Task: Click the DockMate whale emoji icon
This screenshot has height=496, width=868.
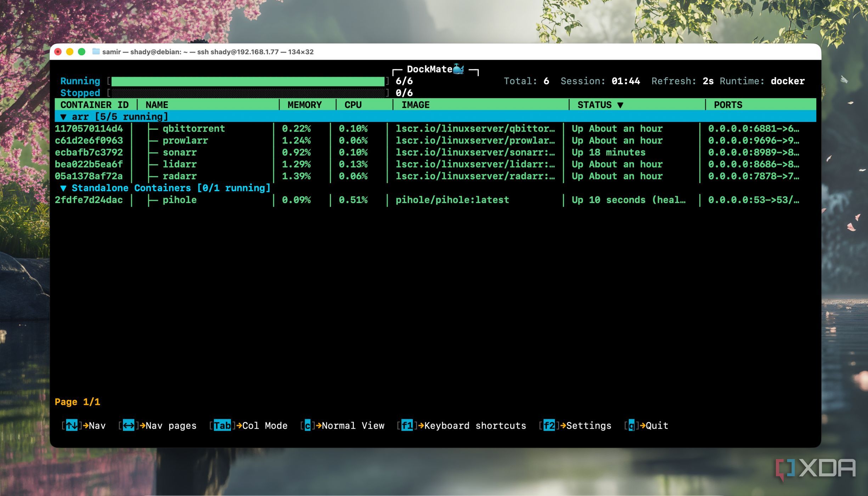Action: (458, 69)
